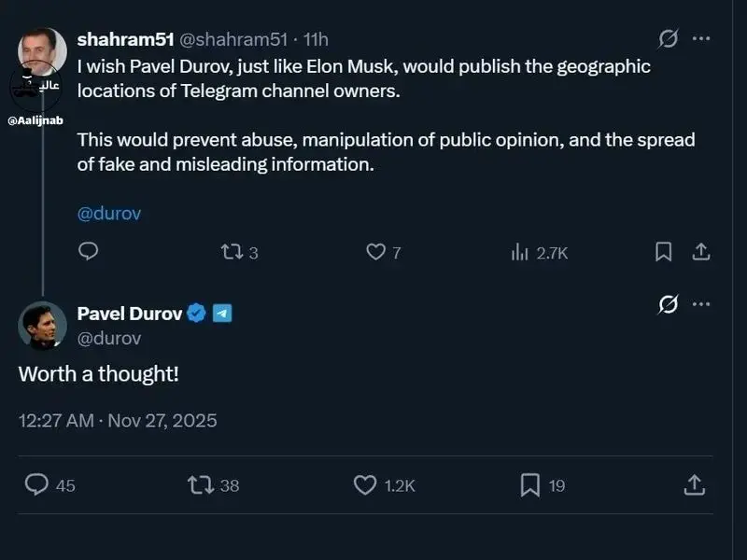Open more options on Durov's reply
The width and height of the screenshot is (747, 560).
pyautogui.click(x=700, y=304)
